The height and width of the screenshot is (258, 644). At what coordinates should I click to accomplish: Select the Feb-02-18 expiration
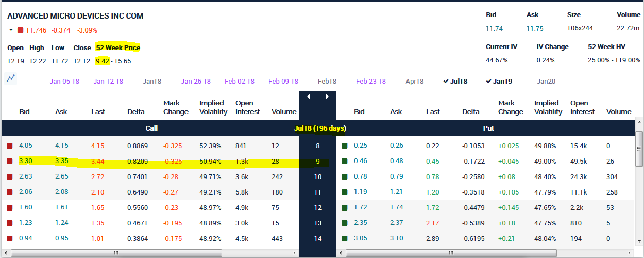pyautogui.click(x=240, y=82)
